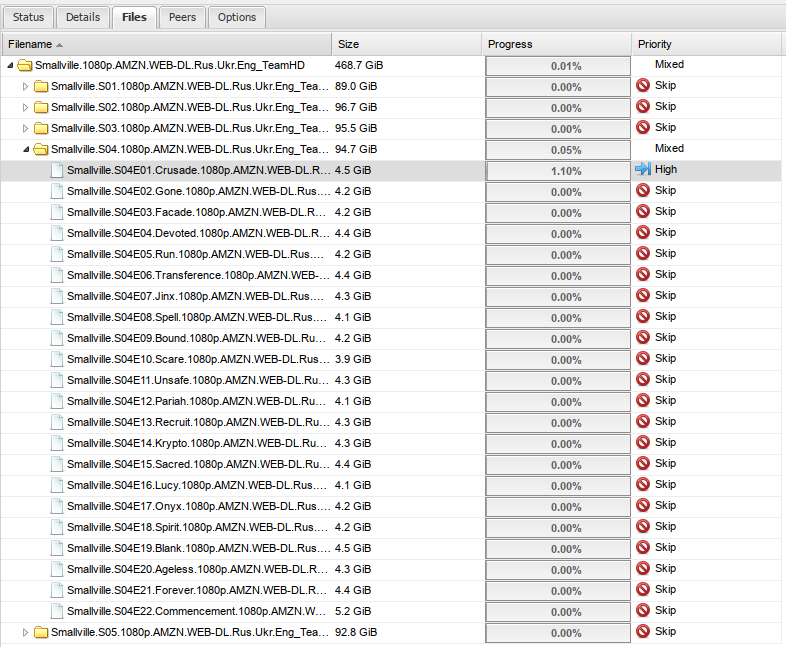The image size is (786, 647).
Task: Click the S02 folder icon
Action: click(41, 107)
